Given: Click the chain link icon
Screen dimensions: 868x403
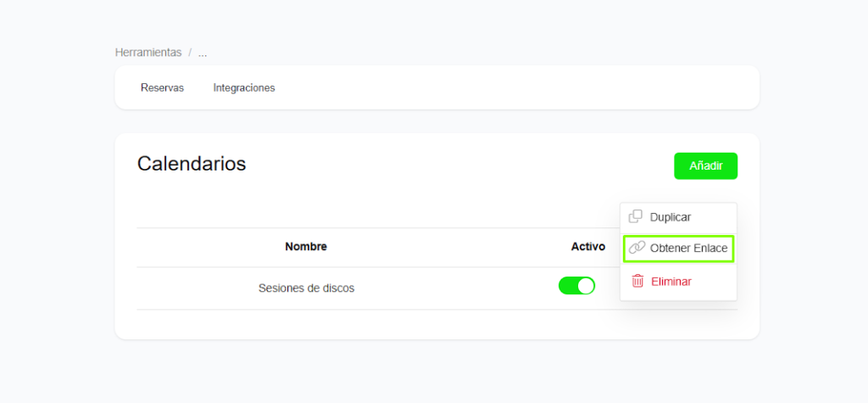Looking at the screenshot, I should point(637,248).
